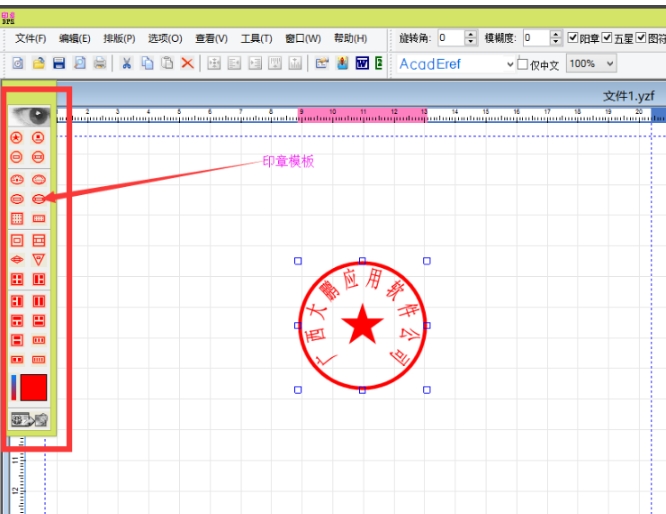Click the 旋转角 input field
The height and width of the screenshot is (514, 666).
coord(451,38)
